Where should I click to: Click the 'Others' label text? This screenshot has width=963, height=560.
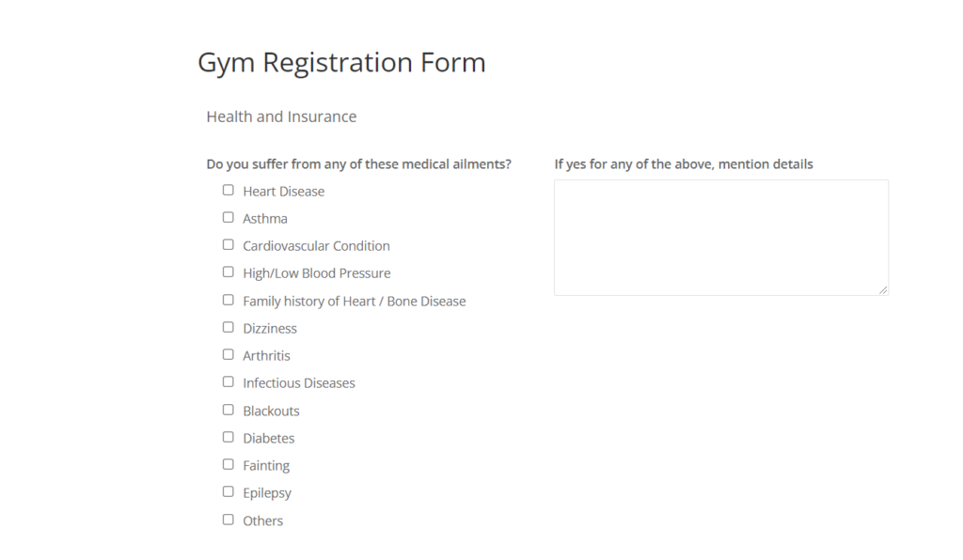point(262,520)
